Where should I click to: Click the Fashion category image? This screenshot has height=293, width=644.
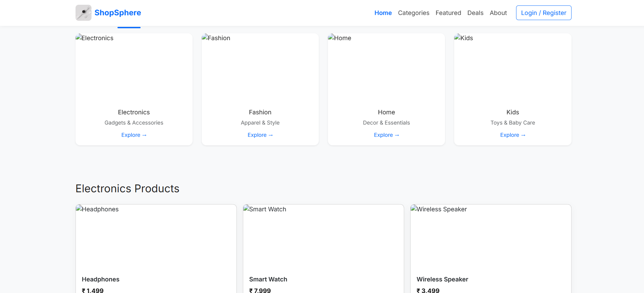click(x=260, y=68)
